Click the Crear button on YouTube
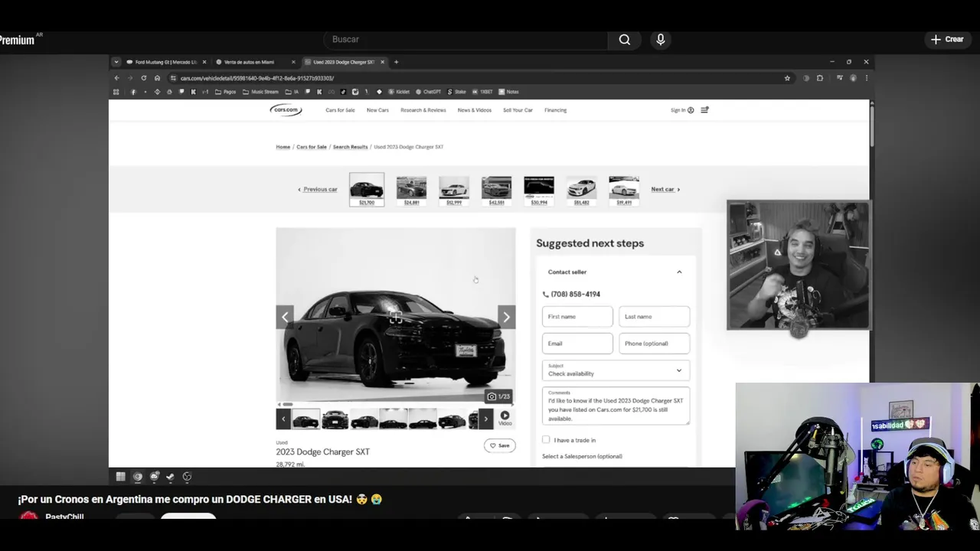This screenshot has height=551, width=980. (x=948, y=39)
